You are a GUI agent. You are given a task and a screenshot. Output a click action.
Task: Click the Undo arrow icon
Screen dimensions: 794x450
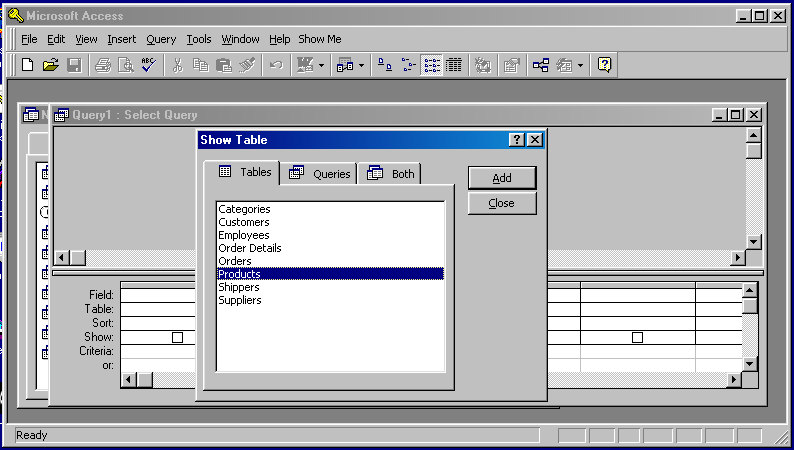click(x=276, y=65)
